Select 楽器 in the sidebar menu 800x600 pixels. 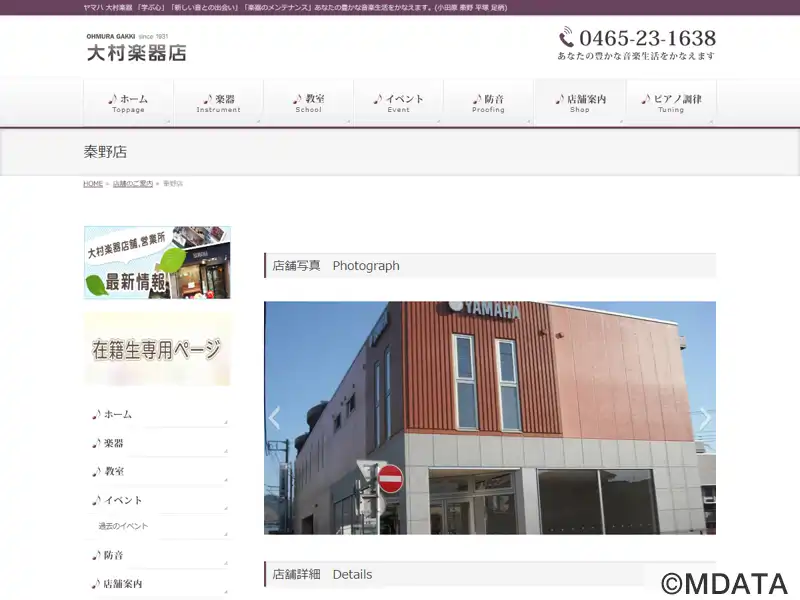pos(157,443)
